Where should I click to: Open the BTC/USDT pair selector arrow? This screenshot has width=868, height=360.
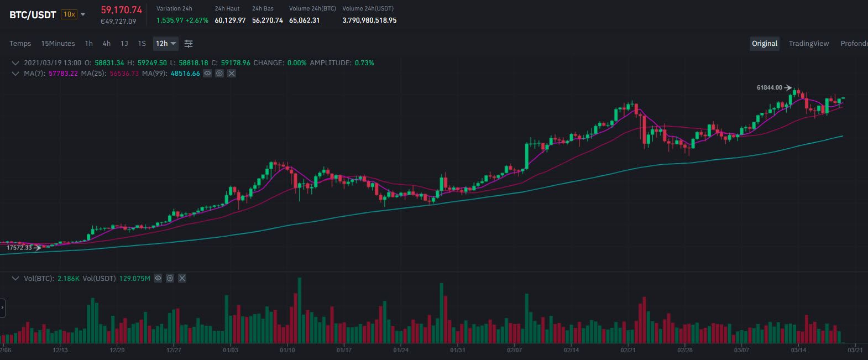click(x=83, y=14)
